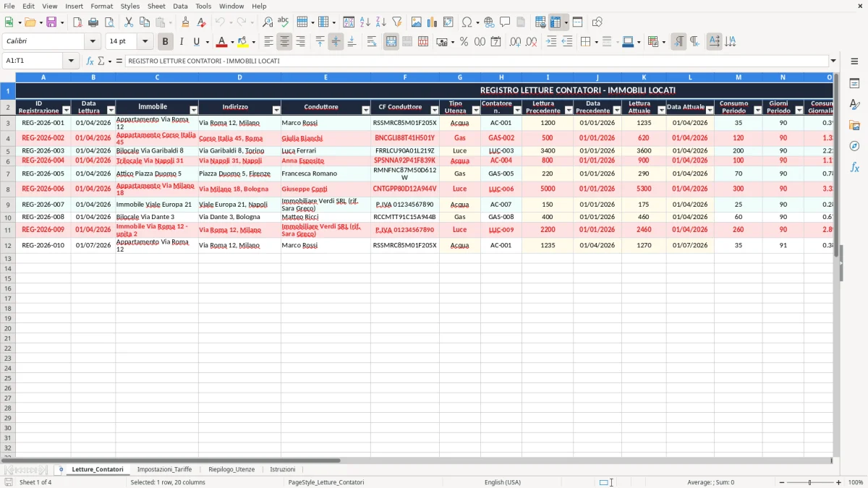Format as percent
The height and width of the screenshot is (488, 868).
(x=464, y=42)
